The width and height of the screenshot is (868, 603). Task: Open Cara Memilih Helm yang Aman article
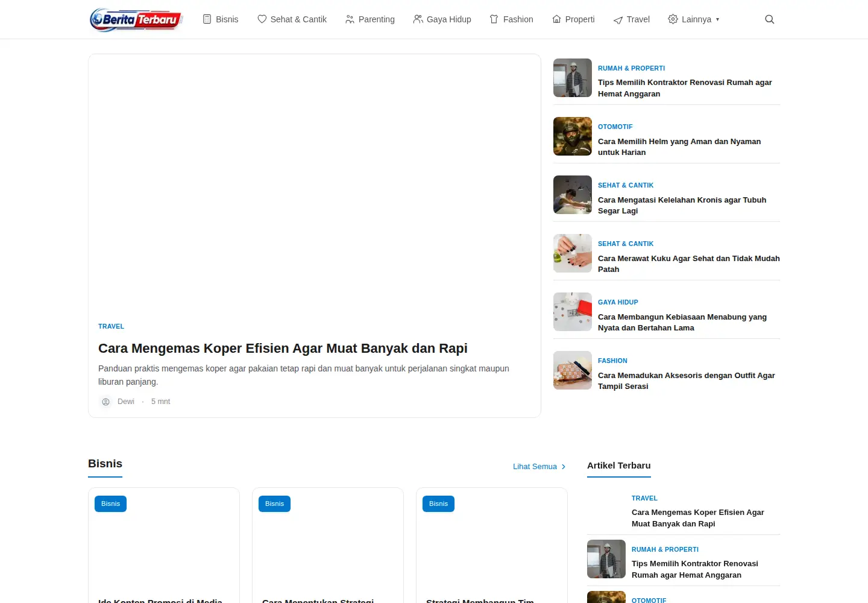[x=679, y=147]
